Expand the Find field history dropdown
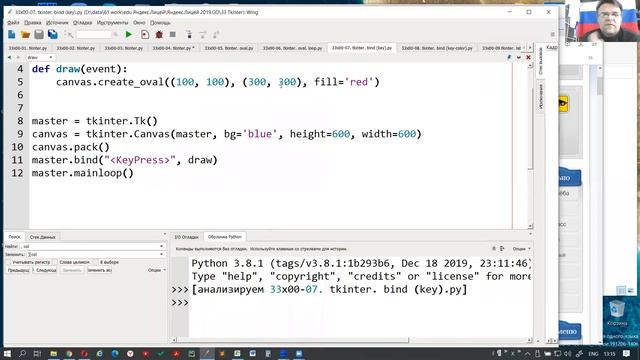The width and height of the screenshot is (640, 360). (x=162, y=246)
